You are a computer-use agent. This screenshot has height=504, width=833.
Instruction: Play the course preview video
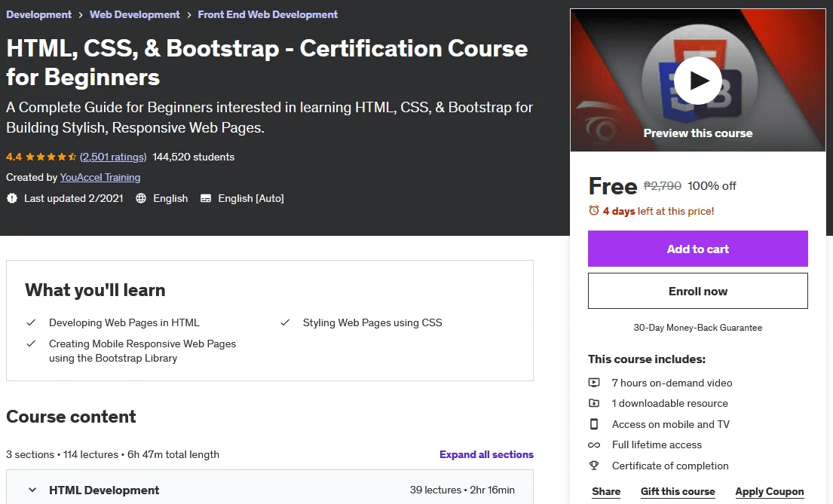[x=697, y=81]
